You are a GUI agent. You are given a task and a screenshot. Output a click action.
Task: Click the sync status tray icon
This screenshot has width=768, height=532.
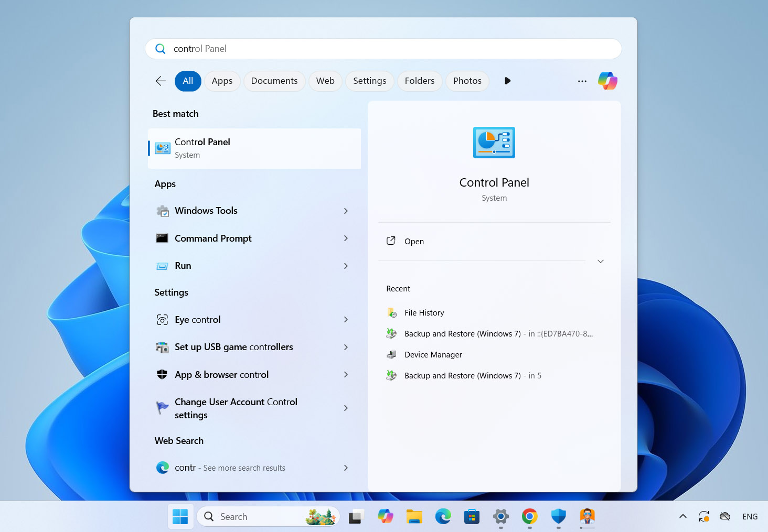(704, 517)
